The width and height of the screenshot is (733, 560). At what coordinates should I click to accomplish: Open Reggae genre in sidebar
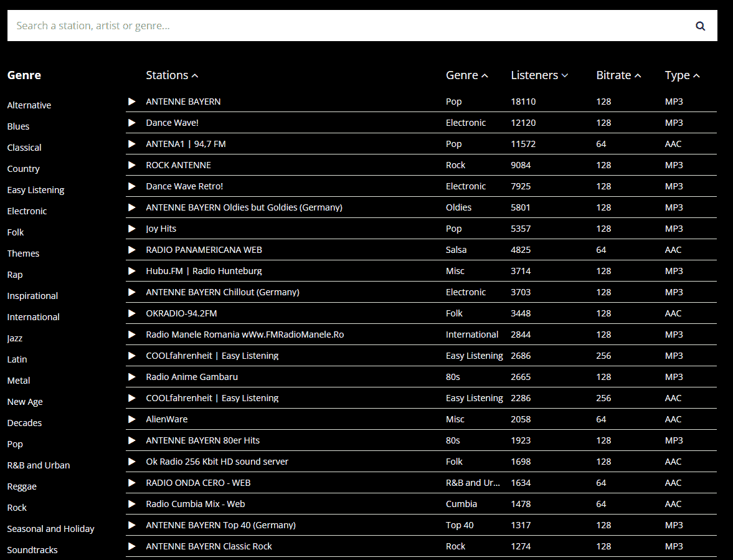pos(22,486)
